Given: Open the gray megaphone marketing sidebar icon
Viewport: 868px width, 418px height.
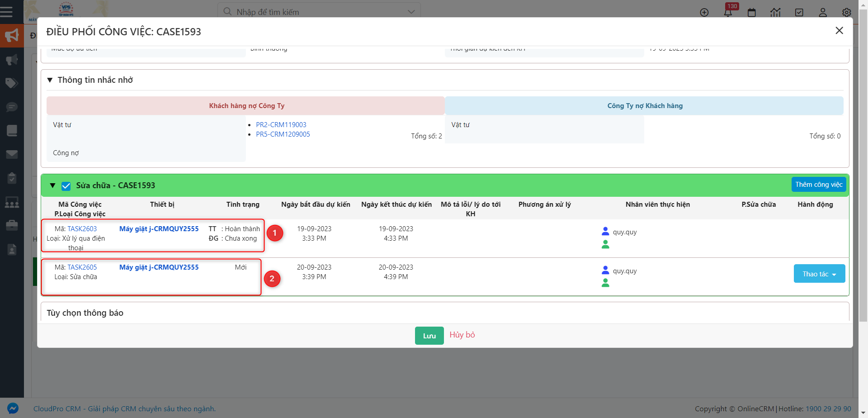Looking at the screenshot, I should point(12,60).
